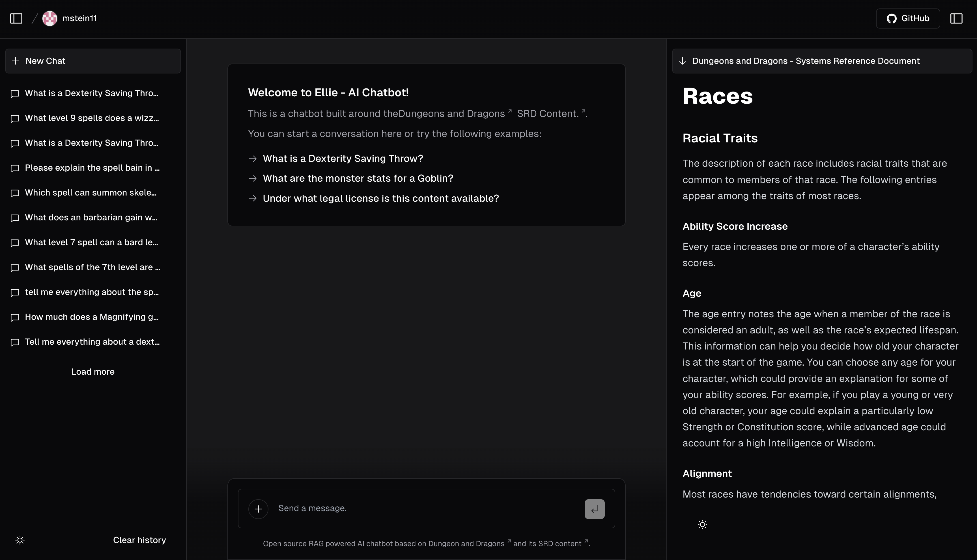Start a New Chat

[93, 61]
